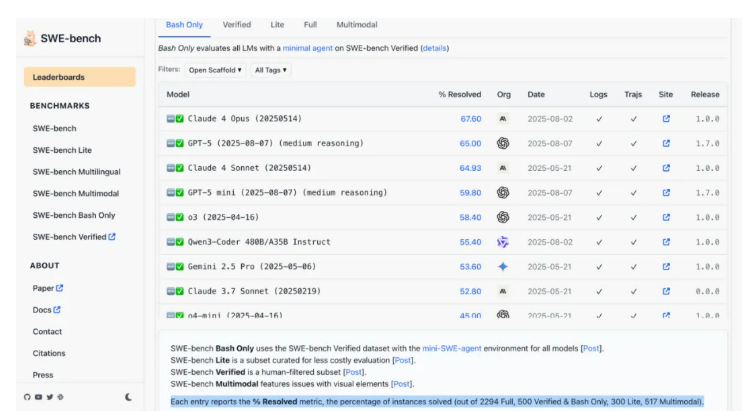This screenshot has width=746, height=412.
Task: Follow the minimal agent link
Action: 307,48
